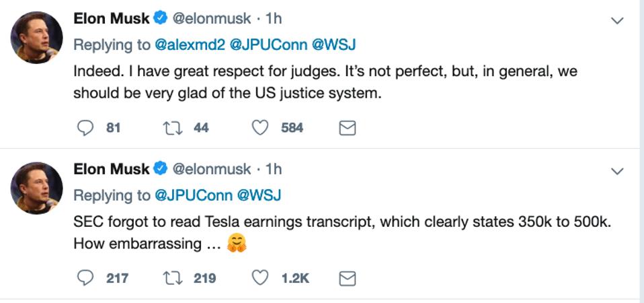The height and width of the screenshot is (303, 644).
Task: Reply to the SEC tweet
Action: click(85, 277)
